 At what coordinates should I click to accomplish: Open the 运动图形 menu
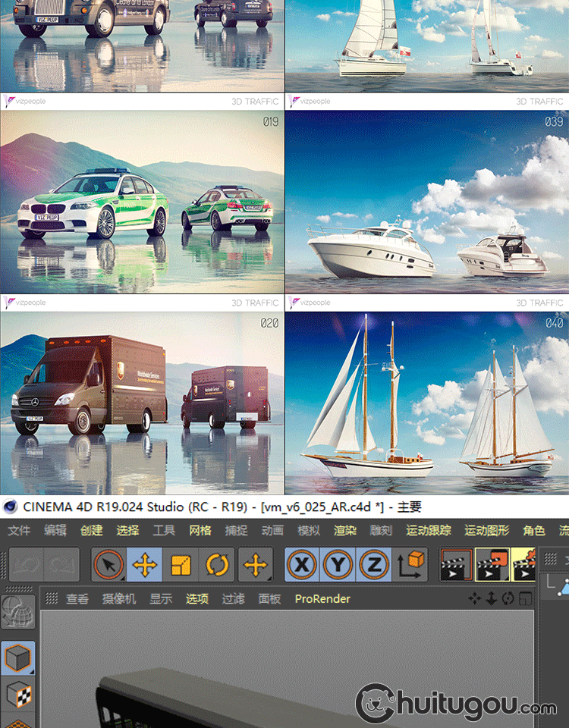(x=487, y=530)
